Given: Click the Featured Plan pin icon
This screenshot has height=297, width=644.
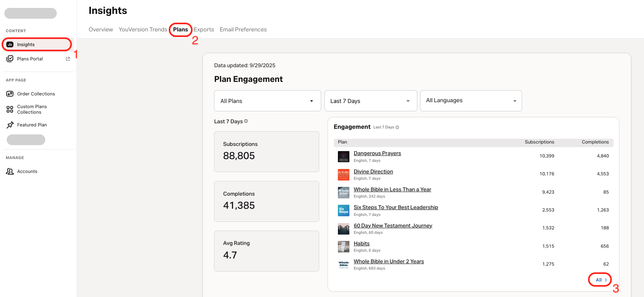Looking at the screenshot, I should point(10,125).
